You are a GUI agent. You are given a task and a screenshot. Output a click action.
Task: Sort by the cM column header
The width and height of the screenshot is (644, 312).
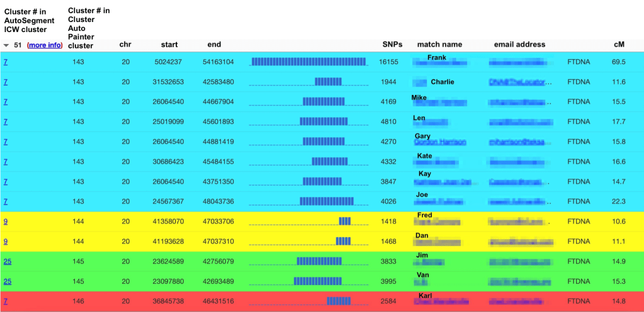click(619, 45)
